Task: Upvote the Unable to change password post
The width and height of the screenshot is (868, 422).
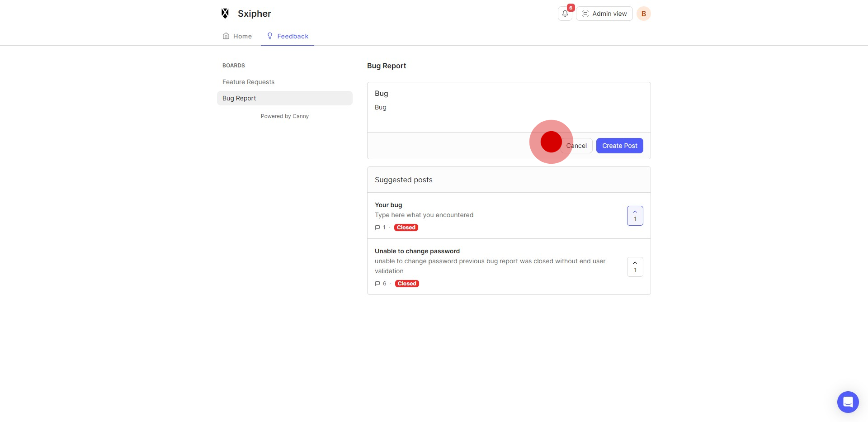Action: tap(635, 267)
